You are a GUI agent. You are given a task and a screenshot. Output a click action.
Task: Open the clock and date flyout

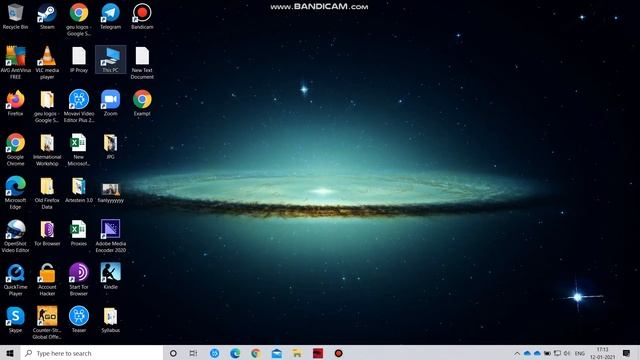click(602, 353)
